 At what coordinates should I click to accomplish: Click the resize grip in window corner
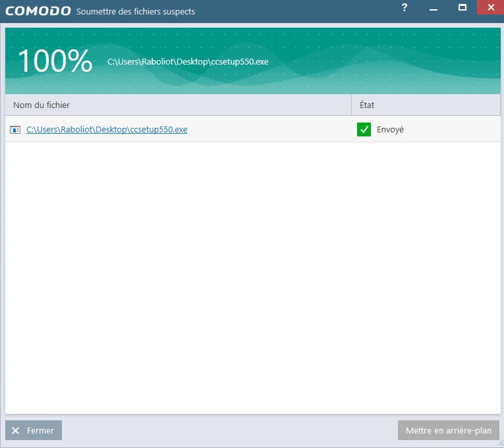(x=501, y=445)
